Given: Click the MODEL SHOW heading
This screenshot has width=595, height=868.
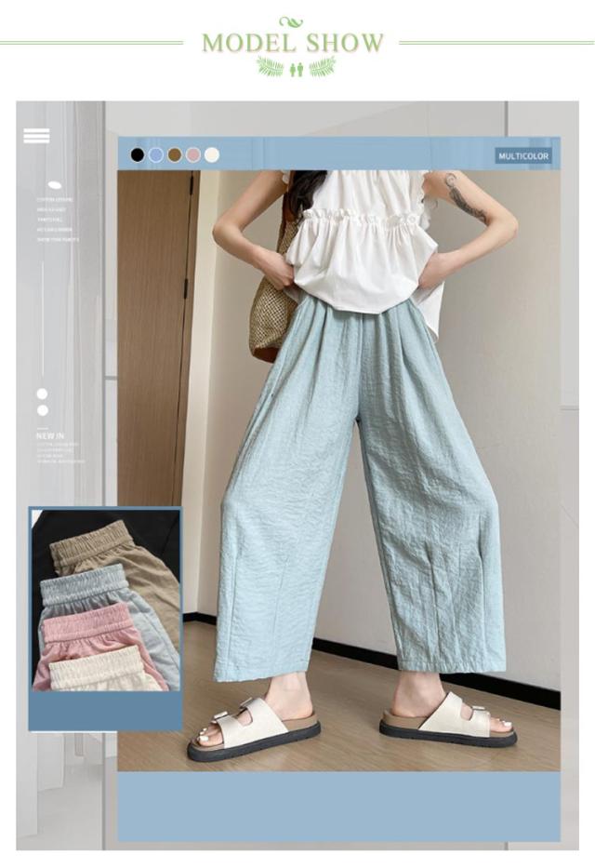Looking at the screenshot, I should pos(292,43).
